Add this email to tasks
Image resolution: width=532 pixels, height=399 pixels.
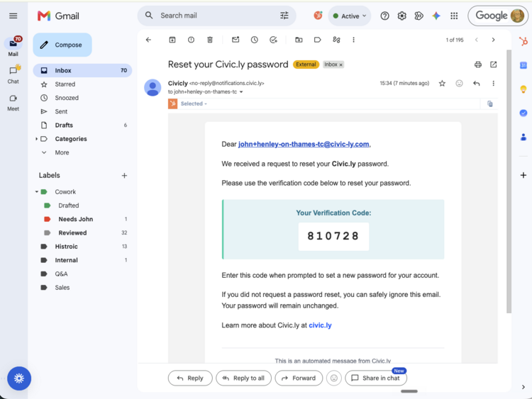tap(274, 40)
